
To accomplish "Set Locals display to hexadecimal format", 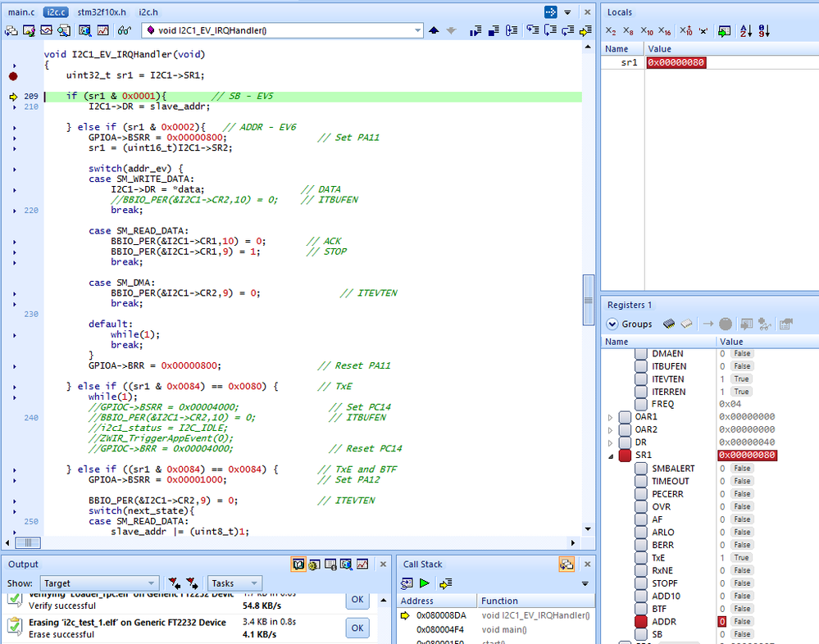I will tap(665, 31).
